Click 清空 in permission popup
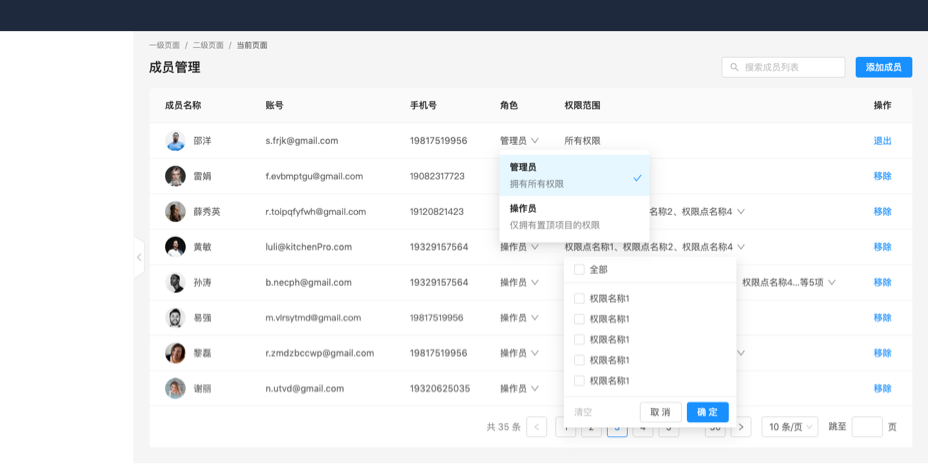 click(x=583, y=412)
